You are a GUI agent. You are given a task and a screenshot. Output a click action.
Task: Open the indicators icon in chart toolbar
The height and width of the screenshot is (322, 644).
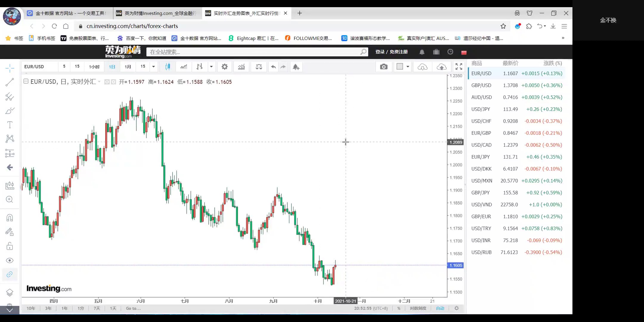tap(241, 67)
